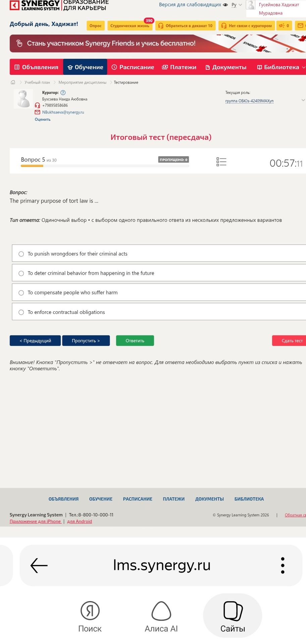
Task: Open the mail envelope notification button
Action: (x=300, y=25)
